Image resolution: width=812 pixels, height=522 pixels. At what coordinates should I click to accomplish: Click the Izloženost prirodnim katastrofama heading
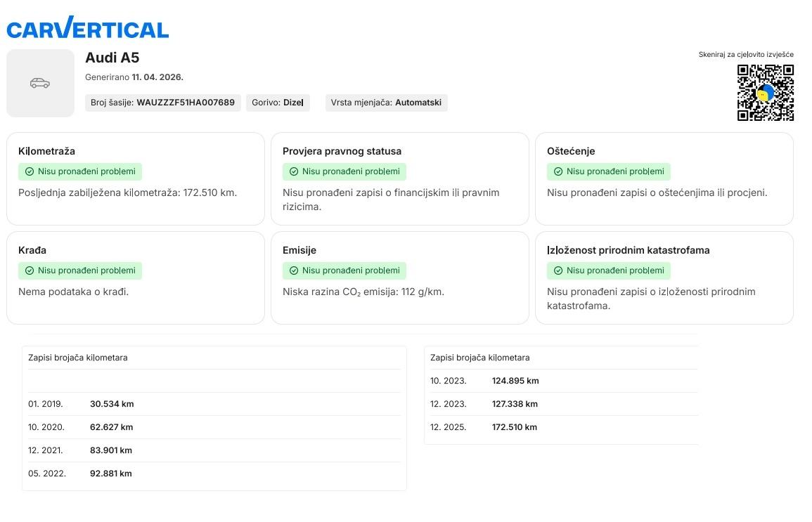pyautogui.click(x=629, y=250)
